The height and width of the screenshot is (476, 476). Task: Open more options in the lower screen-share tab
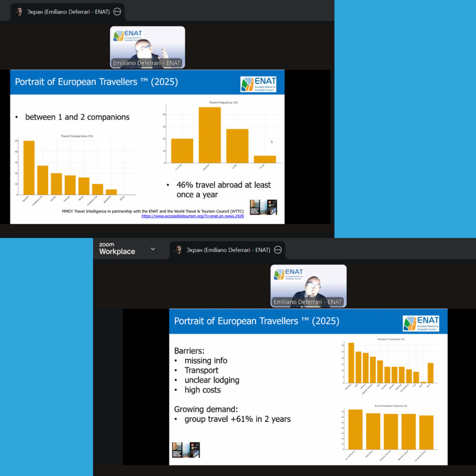(278, 250)
